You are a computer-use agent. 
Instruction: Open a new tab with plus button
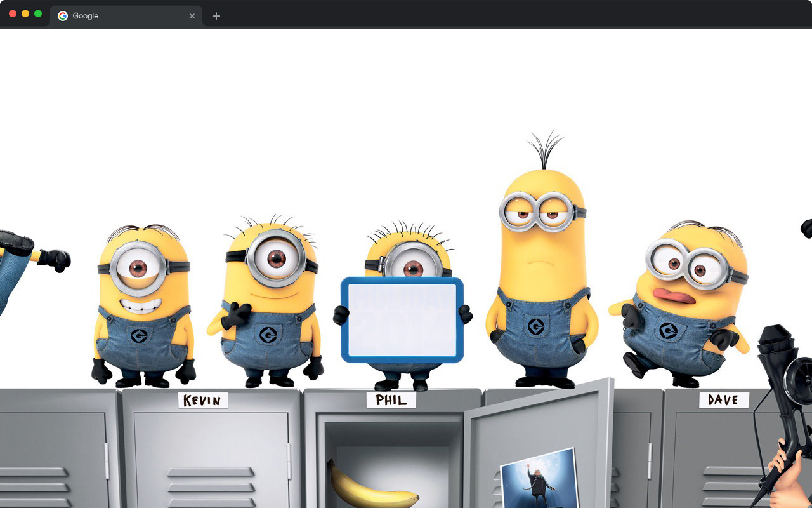[216, 16]
